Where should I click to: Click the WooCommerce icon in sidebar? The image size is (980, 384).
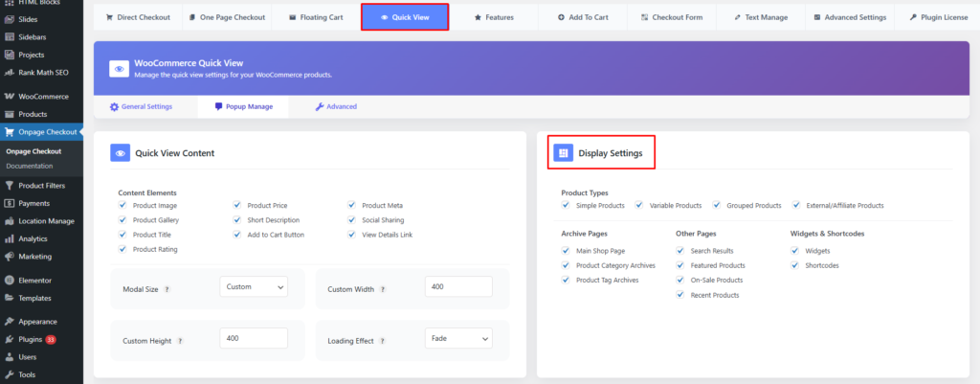[x=9, y=97]
